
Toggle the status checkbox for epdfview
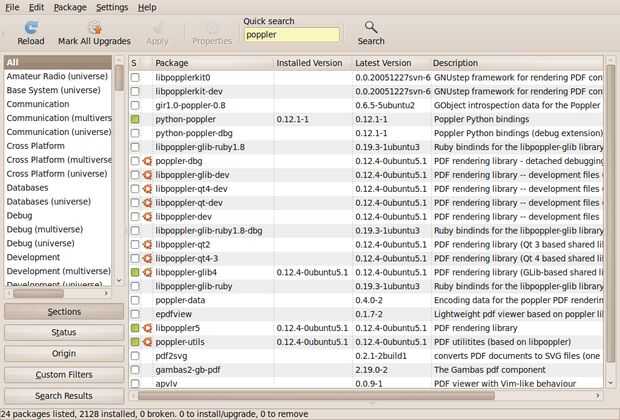[x=135, y=314]
